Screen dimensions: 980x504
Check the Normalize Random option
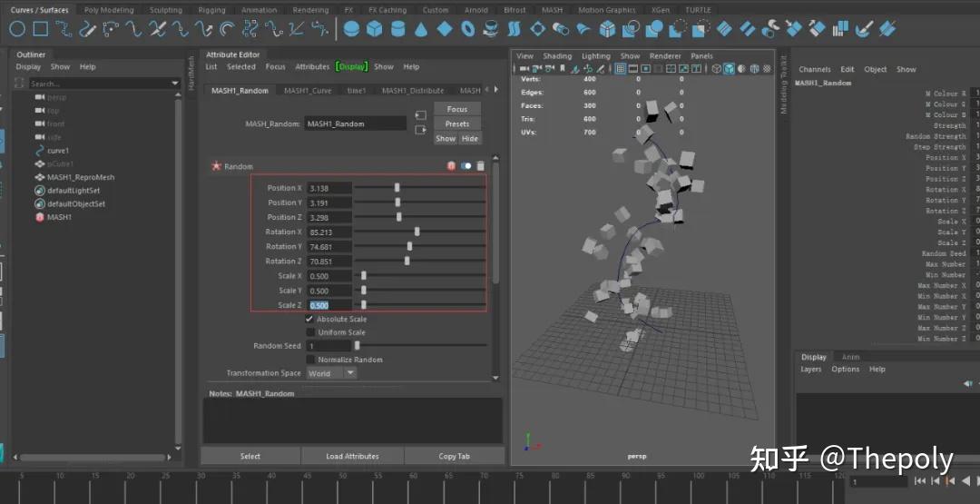309,360
